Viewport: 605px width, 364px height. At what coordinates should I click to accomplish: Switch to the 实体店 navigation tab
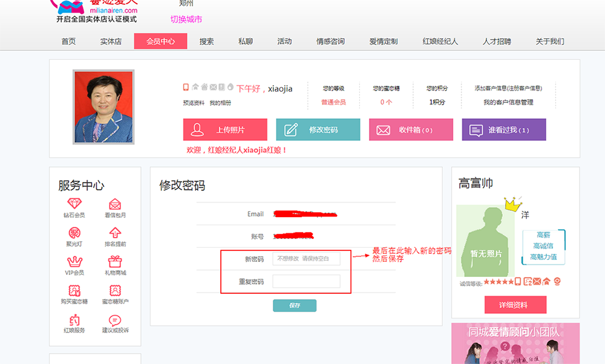pos(111,42)
